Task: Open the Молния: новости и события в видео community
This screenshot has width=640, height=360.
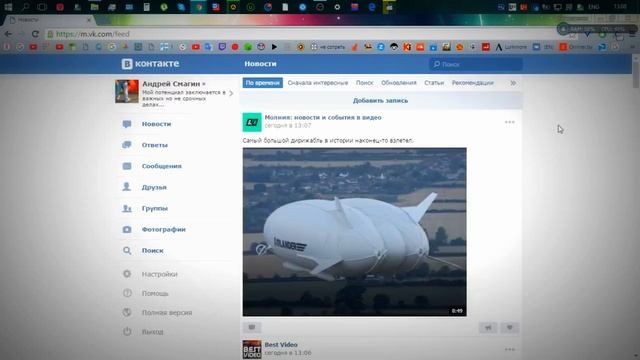Action: [x=323, y=118]
